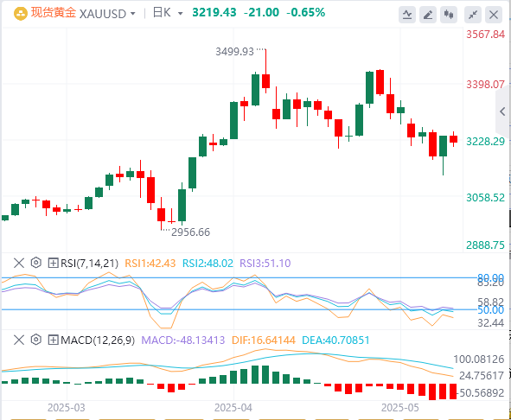Expand the MACD panel with plus box

(53, 340)
